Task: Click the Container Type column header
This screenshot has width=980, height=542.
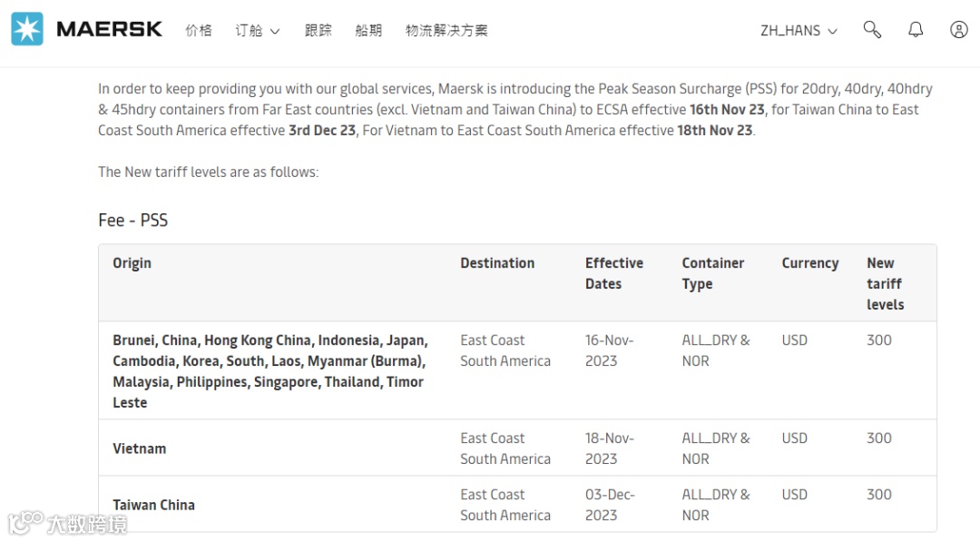Action: (713, 273)
